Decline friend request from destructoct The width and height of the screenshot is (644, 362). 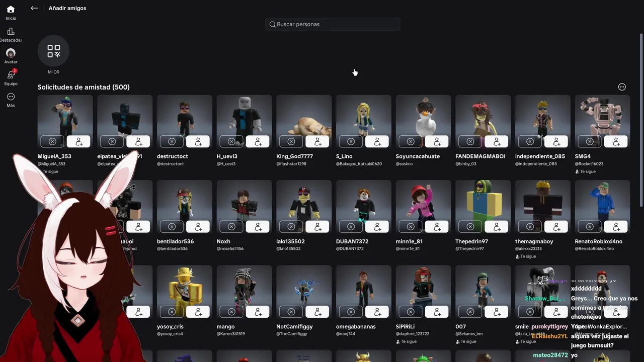click(x=172, y=142)
